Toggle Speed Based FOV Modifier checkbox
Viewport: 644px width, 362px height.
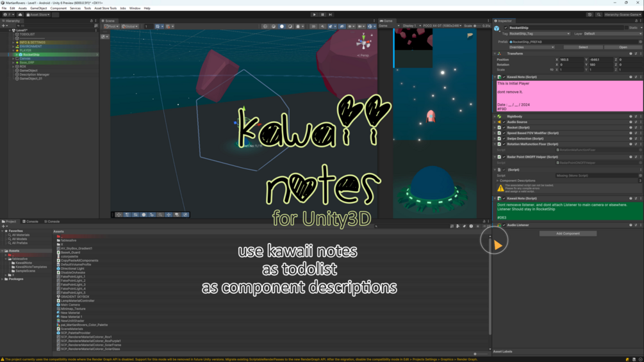504,133
